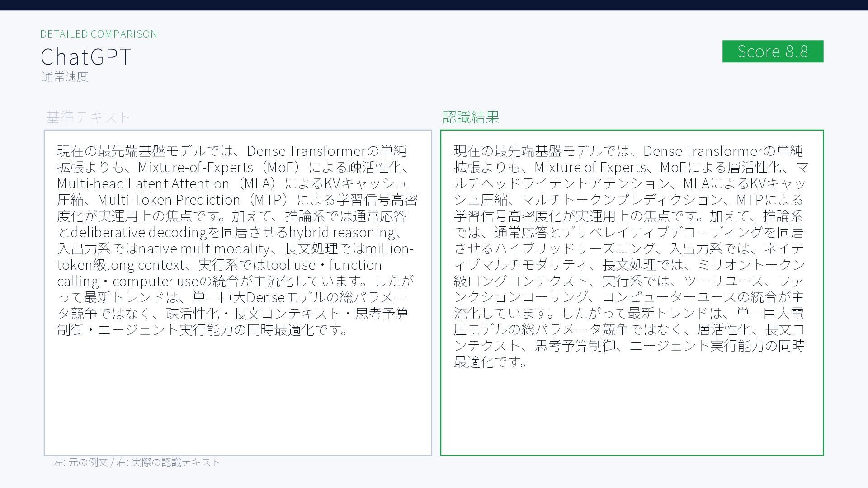Click the 基準テキスト section label
Viewport: 868px width, 488px height.
coord(88,117)
